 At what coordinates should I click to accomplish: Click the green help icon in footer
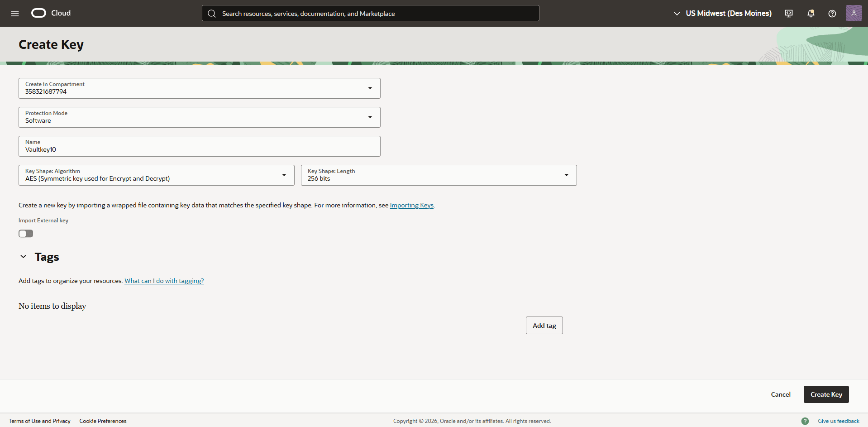click(805, 421)
